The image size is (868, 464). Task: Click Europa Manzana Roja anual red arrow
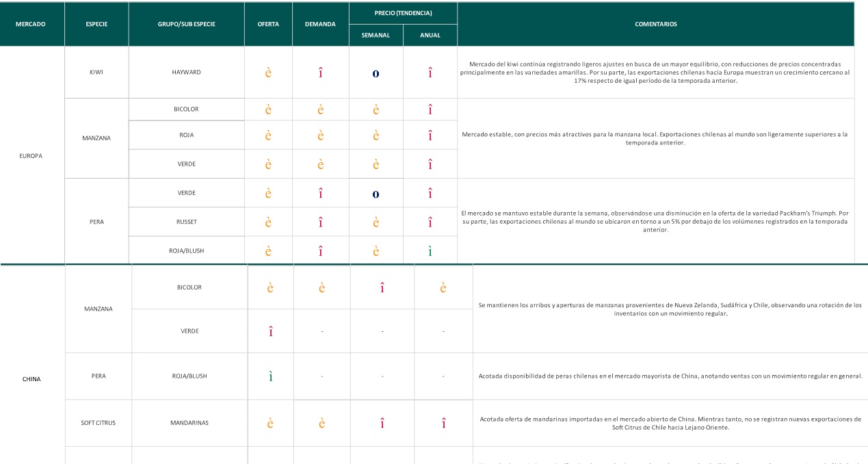tap(430, 136)
